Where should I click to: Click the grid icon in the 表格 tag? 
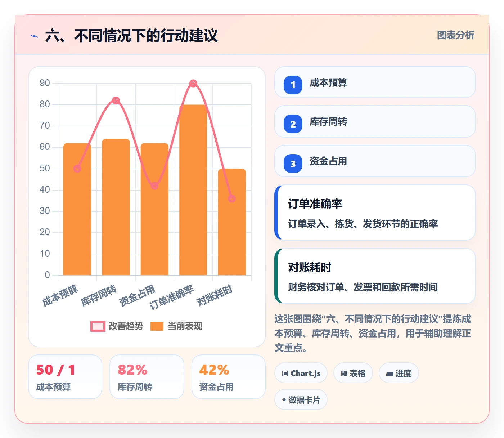344,374
